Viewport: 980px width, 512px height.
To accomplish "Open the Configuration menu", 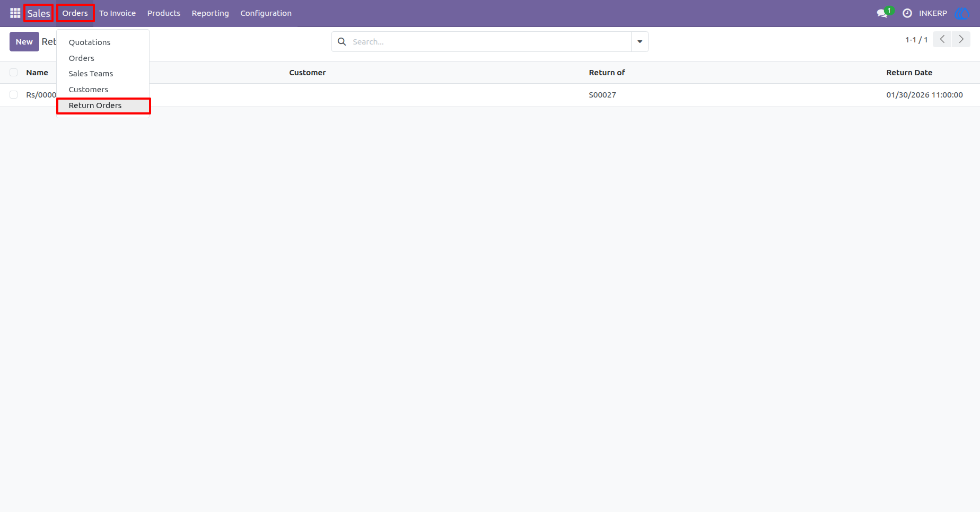I will [266, 13].
